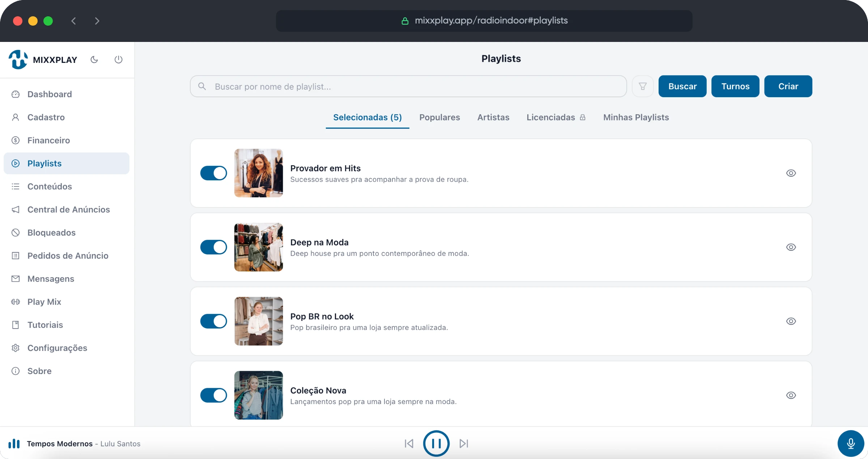The image size is (868, 459).
Task: Click the power logout icon
Action: click(118, 60)
